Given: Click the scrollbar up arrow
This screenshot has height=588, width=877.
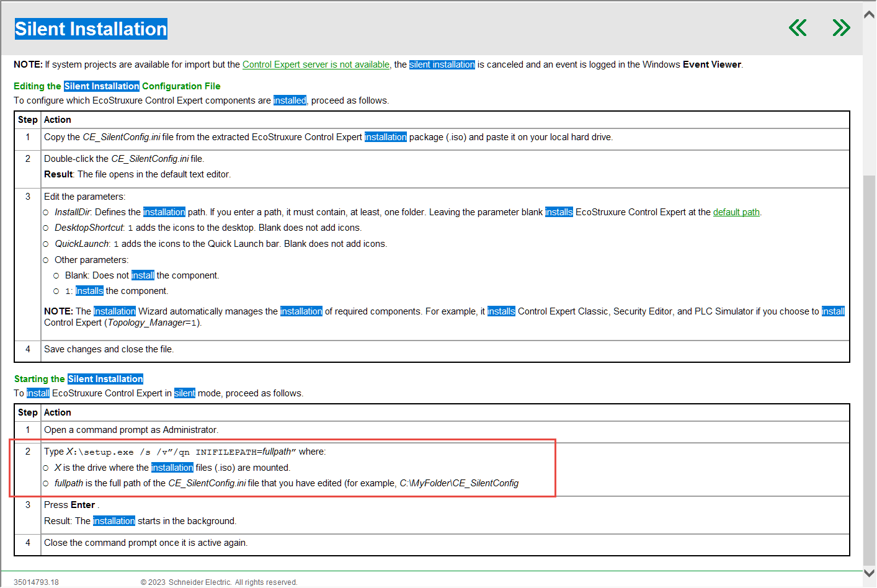Looking at the screenshot, I should [x=870, y=14].
